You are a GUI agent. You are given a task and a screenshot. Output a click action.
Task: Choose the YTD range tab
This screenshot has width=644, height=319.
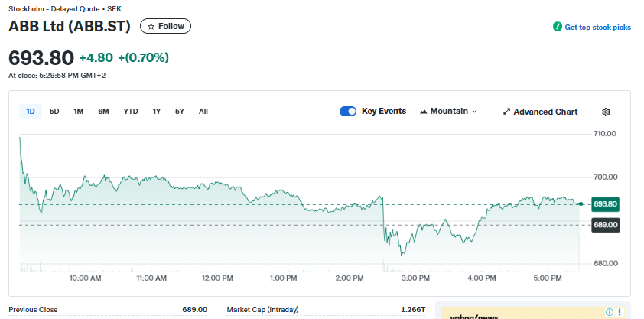[x=131, y=112]
